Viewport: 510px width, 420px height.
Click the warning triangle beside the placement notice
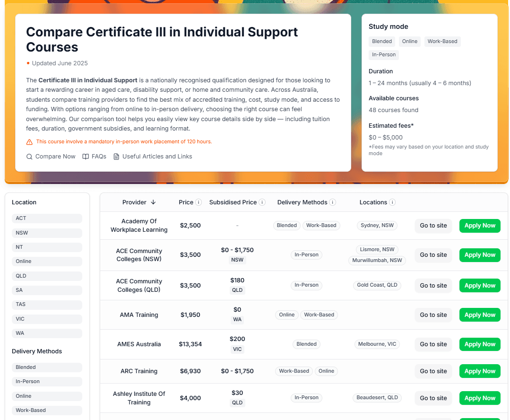pyautogui.click(x=29, y=141)
